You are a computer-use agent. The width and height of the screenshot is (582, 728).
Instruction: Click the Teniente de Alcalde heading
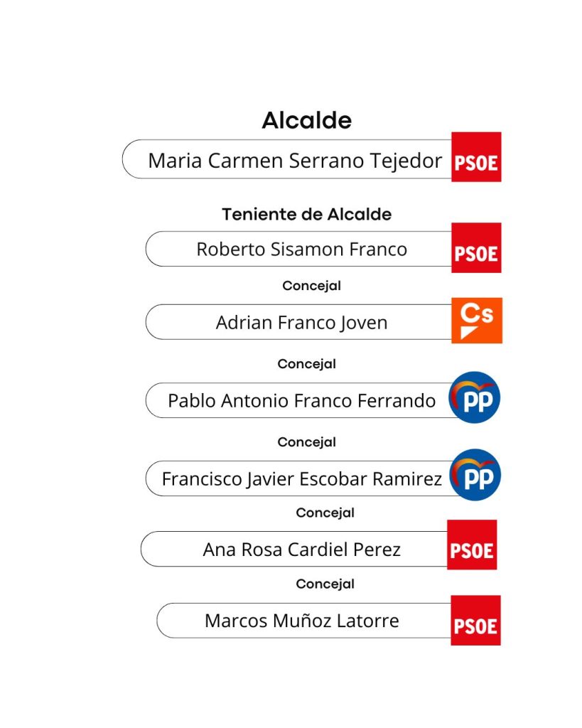pyautogui.click(x=306, y=214)
